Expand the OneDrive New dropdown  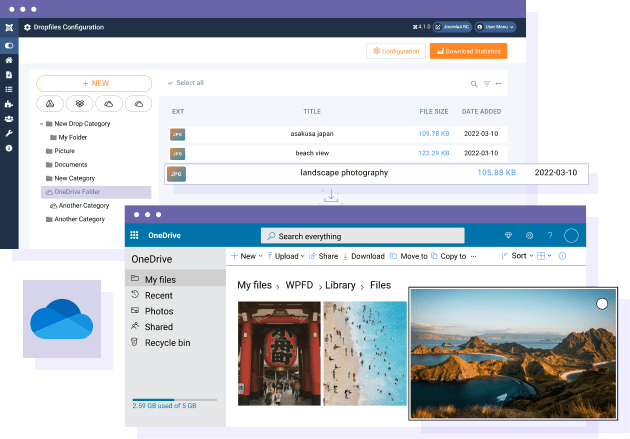(247, 256)
